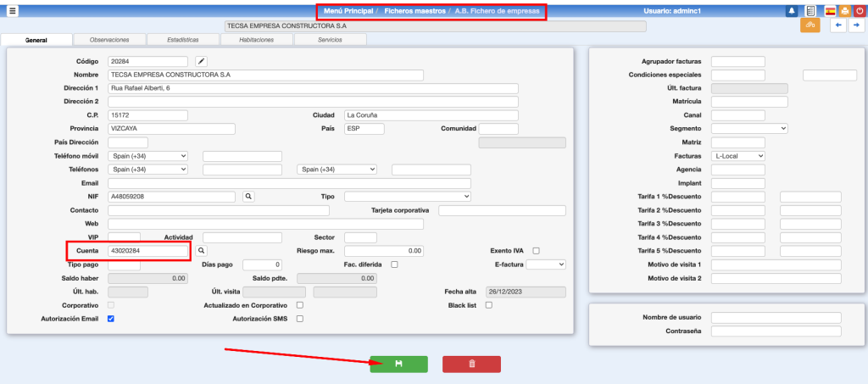This screenshot has height=384, width=868.
Task: Click into the Email input field
Action: click(288, 183)
